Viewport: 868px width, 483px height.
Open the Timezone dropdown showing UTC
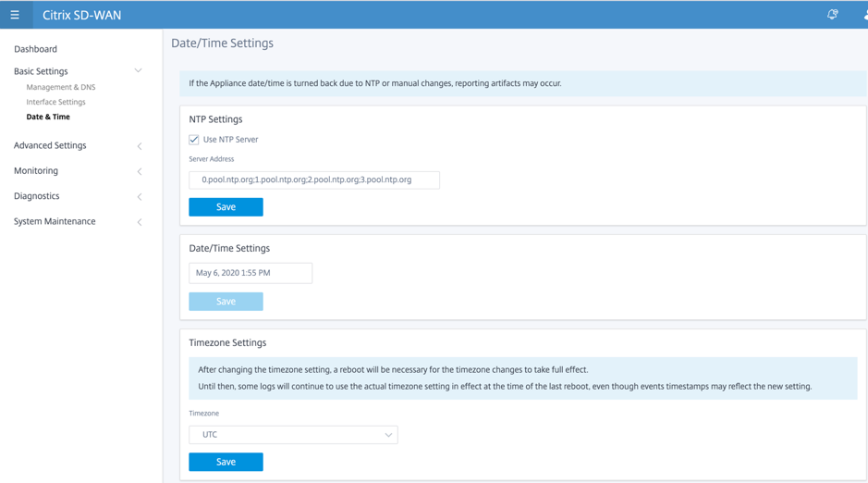(x=293, y=435)
